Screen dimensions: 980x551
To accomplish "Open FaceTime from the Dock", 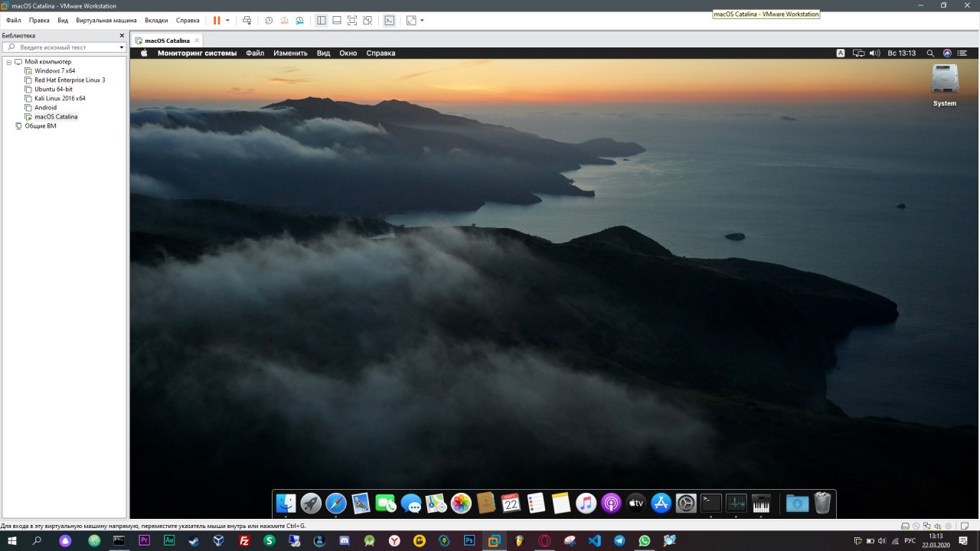I will tap(386, 503).
